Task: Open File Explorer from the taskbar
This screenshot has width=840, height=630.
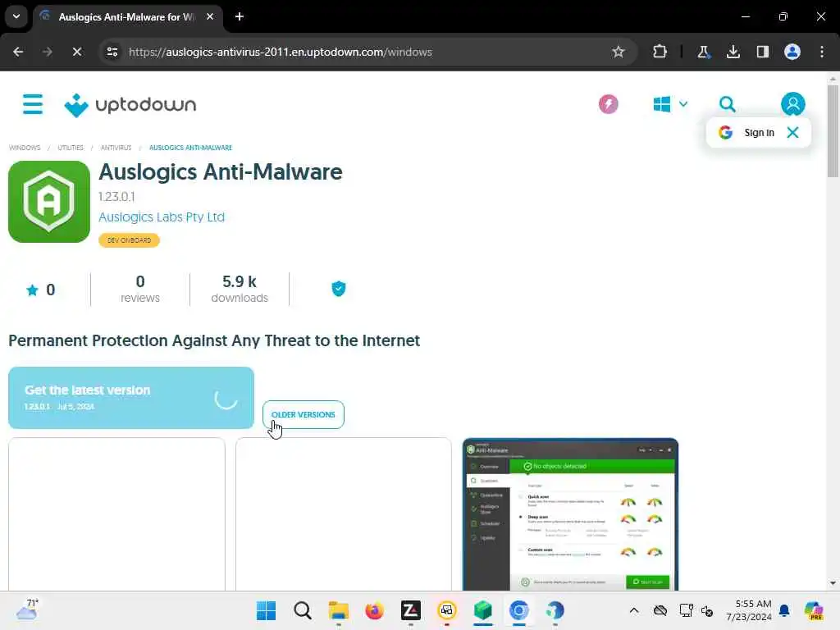Action: click(339, 610)
